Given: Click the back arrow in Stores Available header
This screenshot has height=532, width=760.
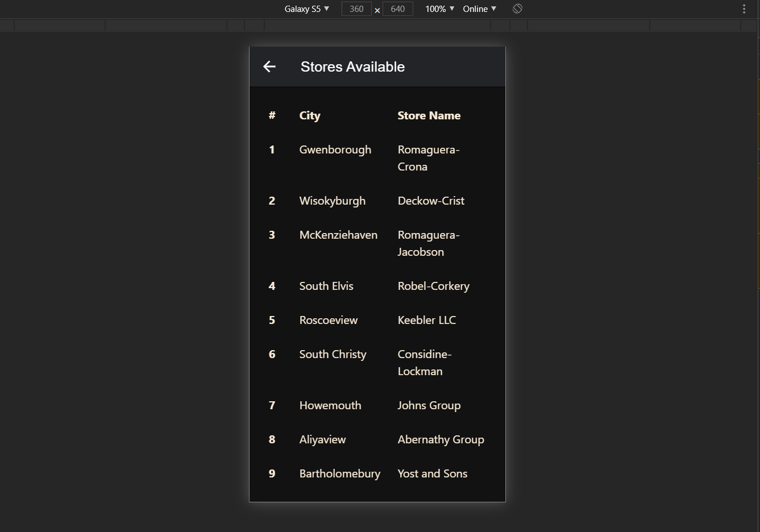Looking at the screenshot, I should pyautogui.click(x=269, y=66).
